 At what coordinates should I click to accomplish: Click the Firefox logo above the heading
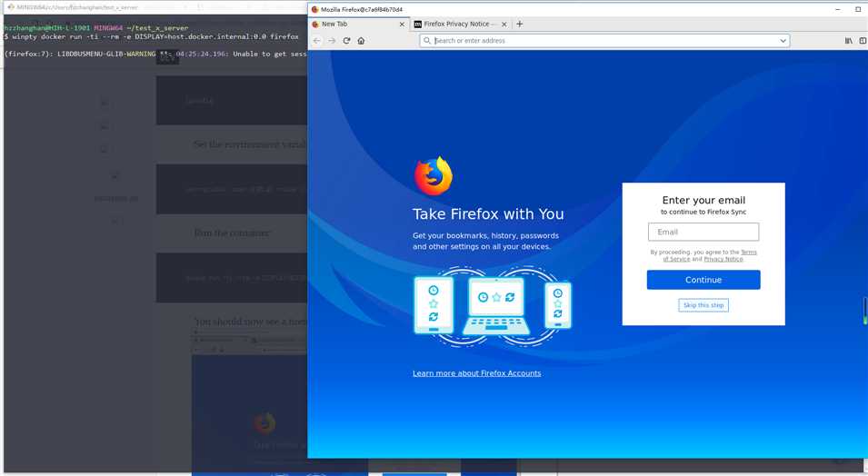tap(434, 176)
